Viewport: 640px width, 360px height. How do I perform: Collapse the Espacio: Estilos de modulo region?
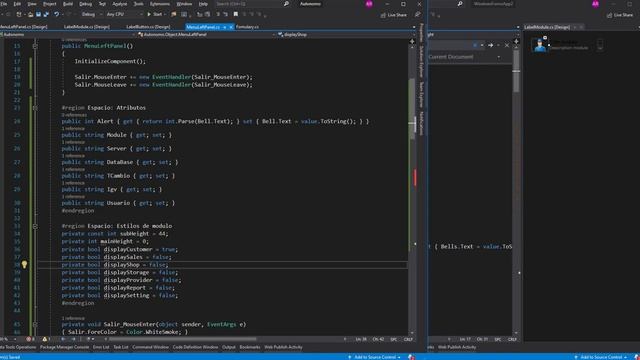point(35,226)
